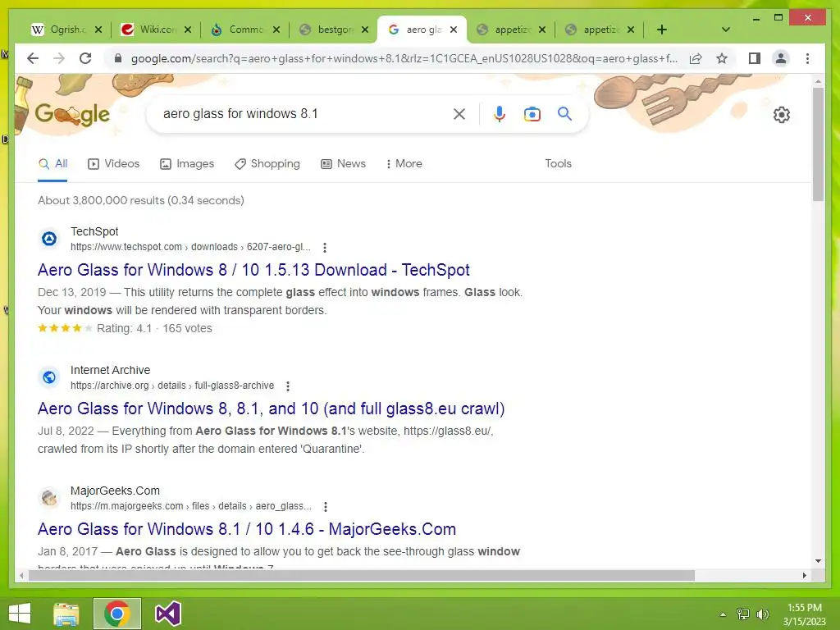Open the Chrome side panel icon
The height and width of the screenshot is (630, 840).
pos(755,58)
